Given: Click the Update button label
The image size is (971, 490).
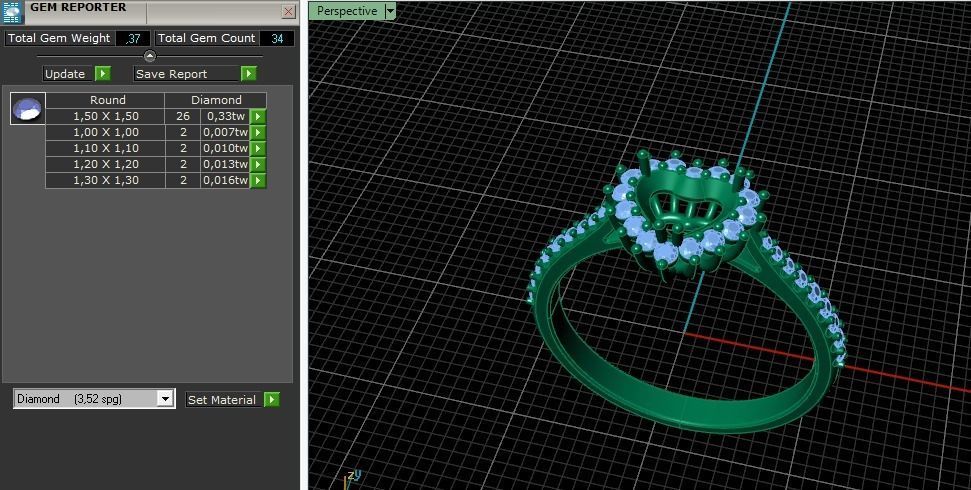Looking at the screenshot, I should (x=67, y=74).
